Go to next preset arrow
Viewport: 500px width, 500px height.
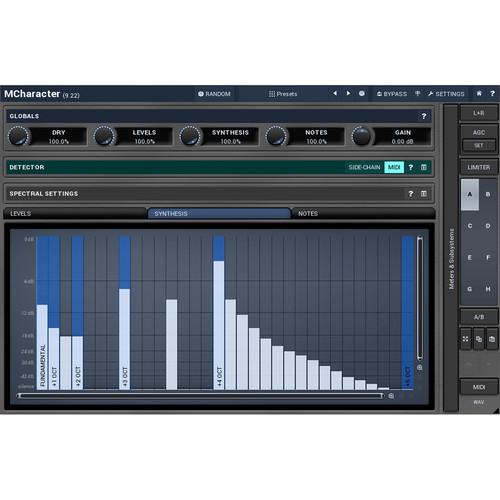(348, 93)
